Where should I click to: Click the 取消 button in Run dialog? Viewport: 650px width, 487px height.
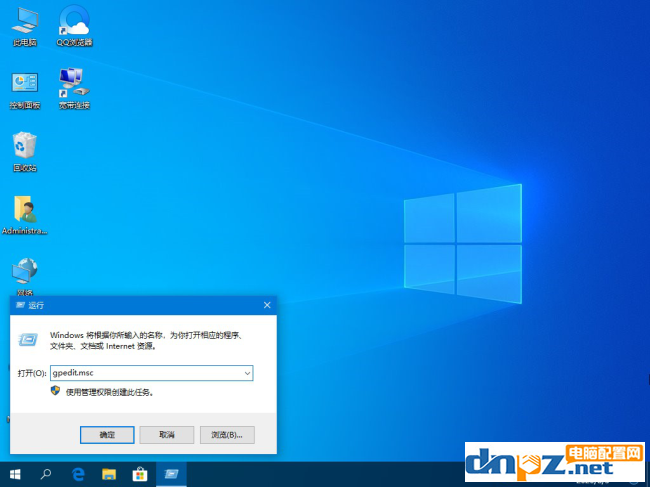167,435
